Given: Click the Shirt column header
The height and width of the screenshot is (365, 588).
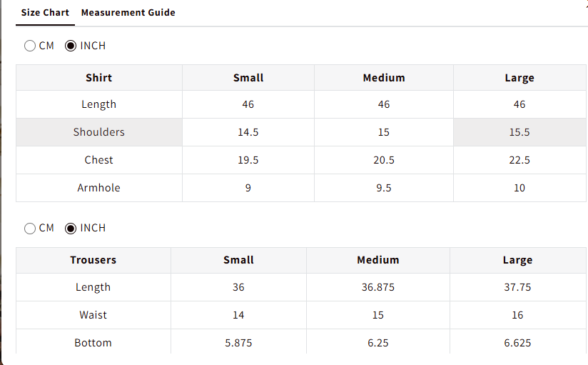Looking at the screenshot, I should pyautogui.click(x=99, y=78).
